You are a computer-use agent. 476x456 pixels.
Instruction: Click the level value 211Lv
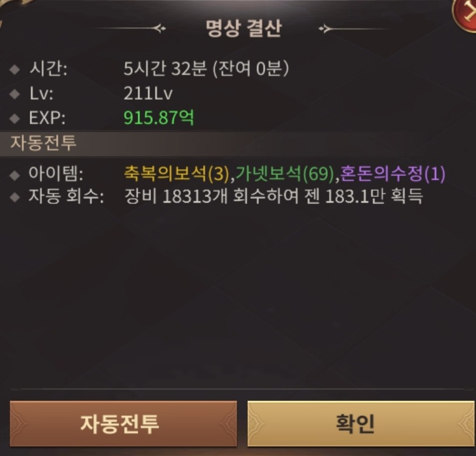pos(148,93)
